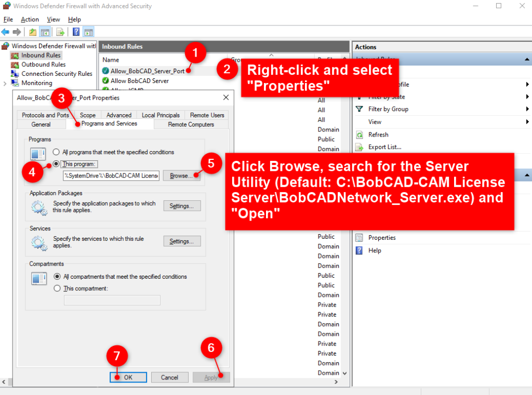Click the forward navigation arrow icon

(17, 32)
